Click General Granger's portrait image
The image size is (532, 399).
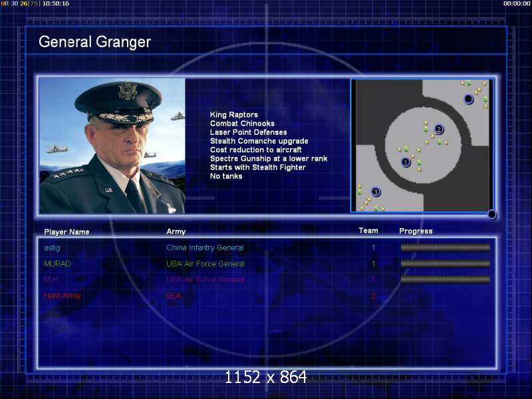[112, 146]
